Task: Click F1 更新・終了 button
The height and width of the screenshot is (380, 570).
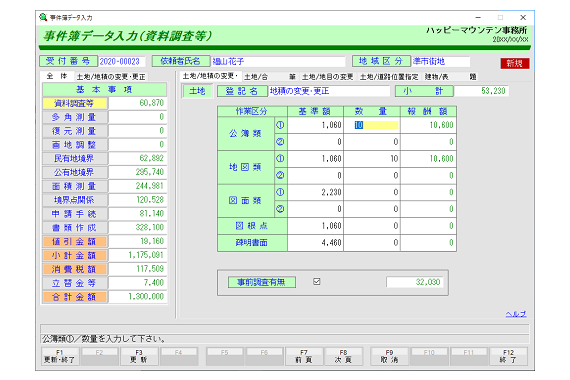Action: 59,356
